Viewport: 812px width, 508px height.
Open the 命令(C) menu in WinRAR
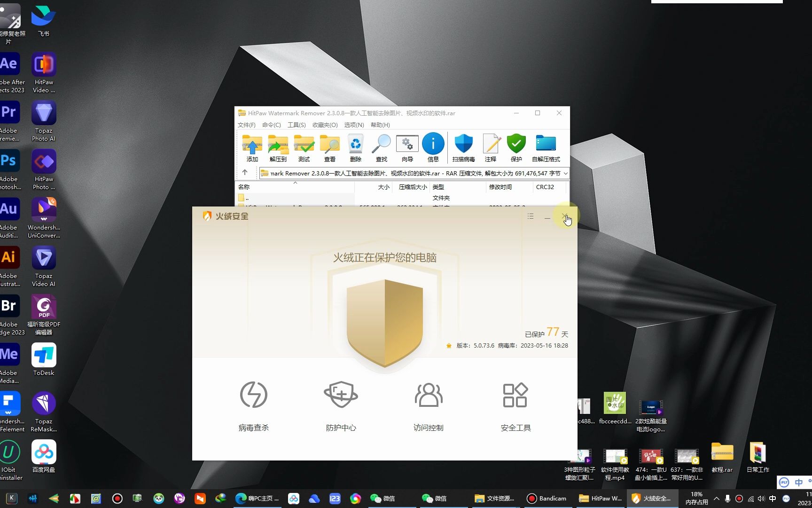272,125
